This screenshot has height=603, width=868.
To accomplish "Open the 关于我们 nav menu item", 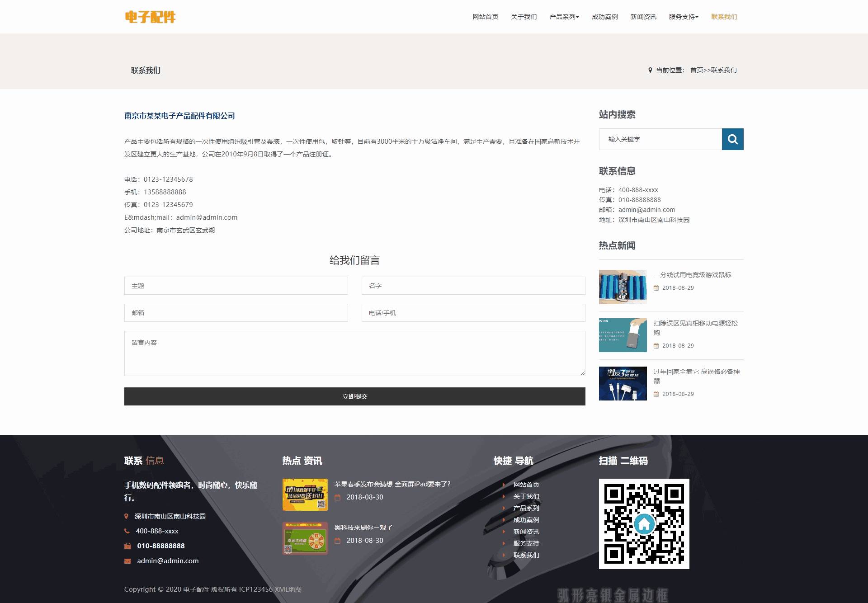I will tap(524, 17).
